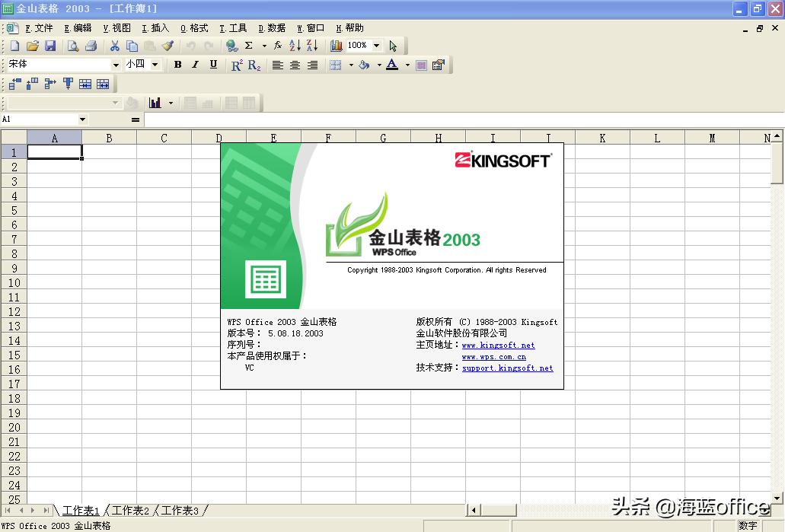The width and height of the screenshot is (785, 532).
Task: Toggle Bold formatting
Action: 177,65
